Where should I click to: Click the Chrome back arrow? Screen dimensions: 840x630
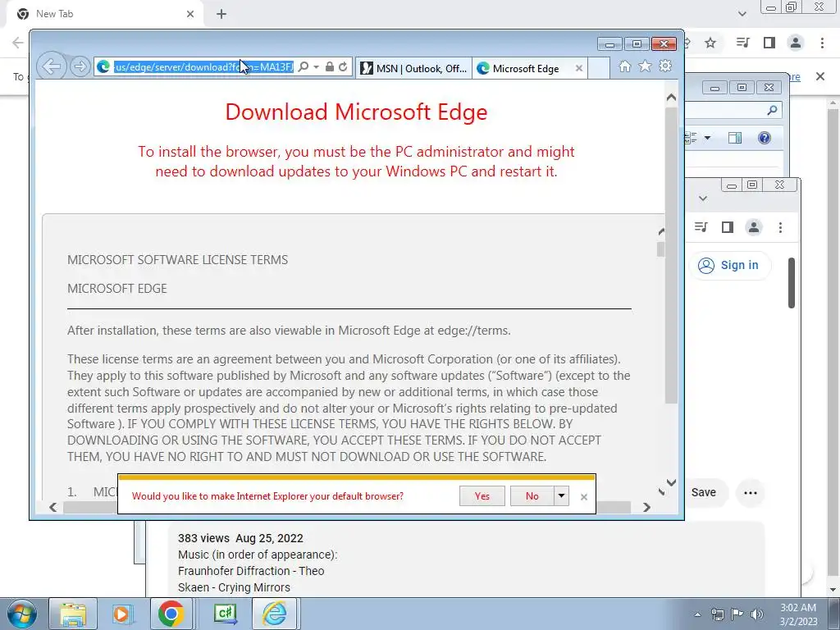[18, 43]
